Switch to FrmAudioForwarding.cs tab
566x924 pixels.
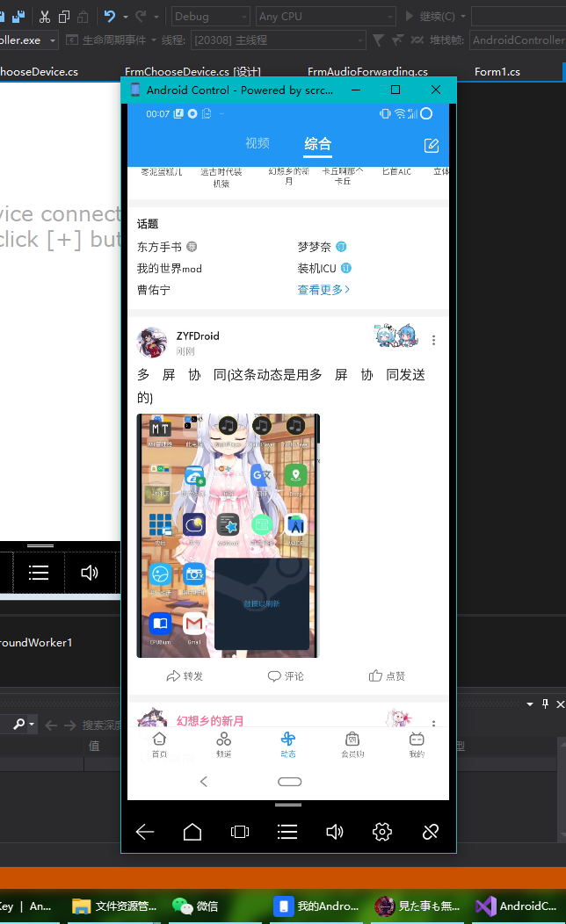(x=368, y=71)
